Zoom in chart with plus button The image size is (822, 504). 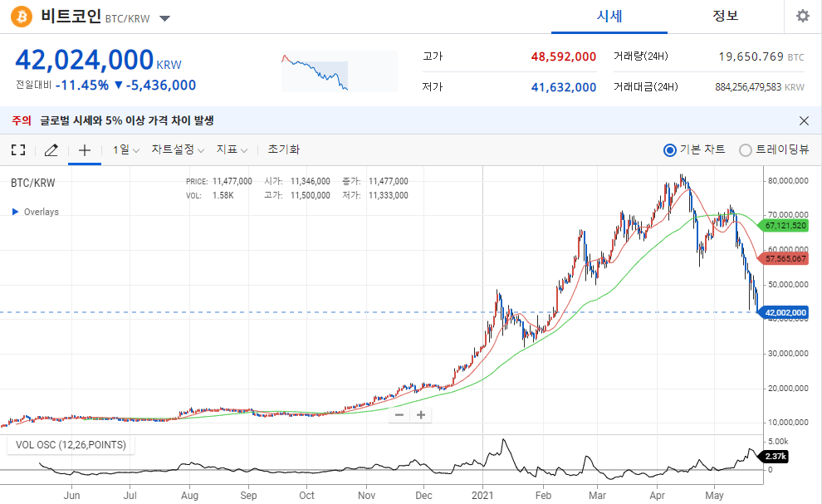420,415
